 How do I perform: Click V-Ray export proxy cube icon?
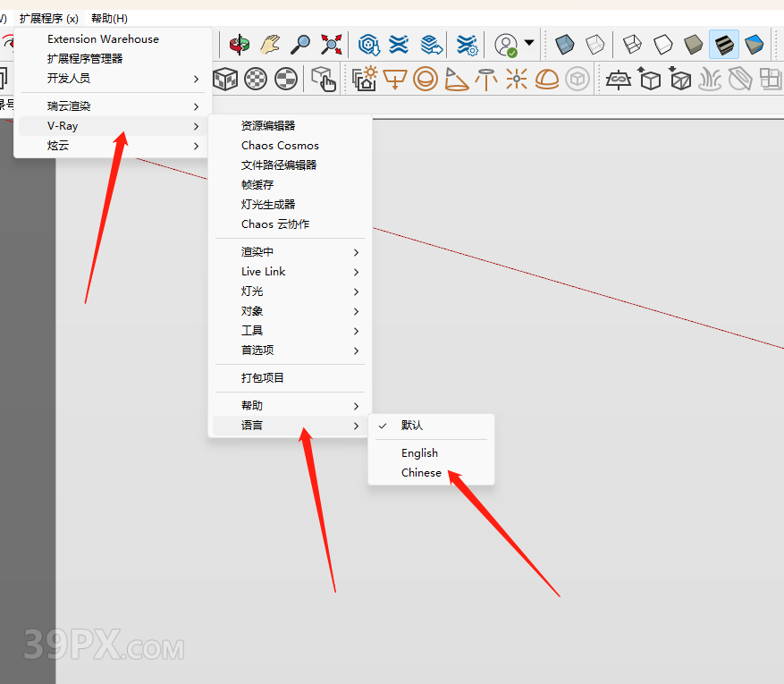pyautogui.click(x=649, y=79)
